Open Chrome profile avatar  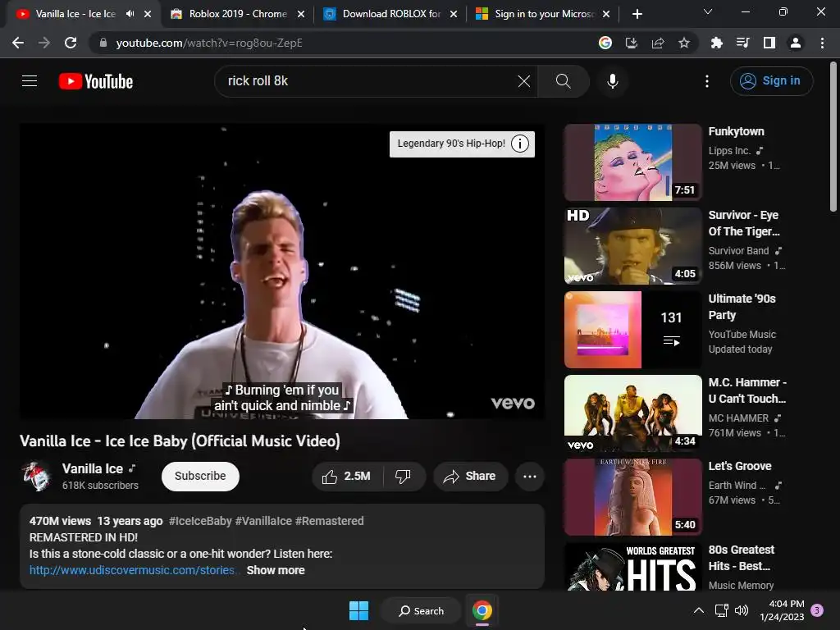796,43
